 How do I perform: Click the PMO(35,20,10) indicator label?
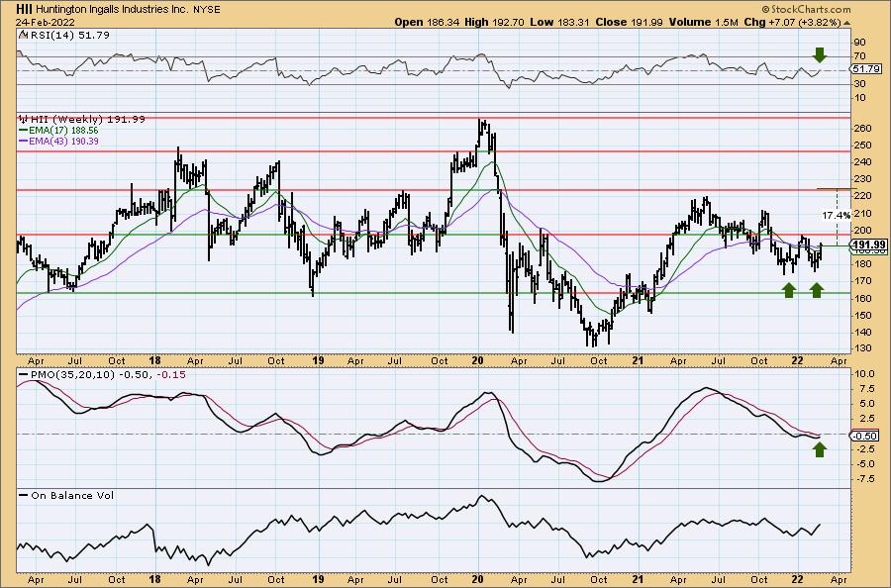[72, 375]
